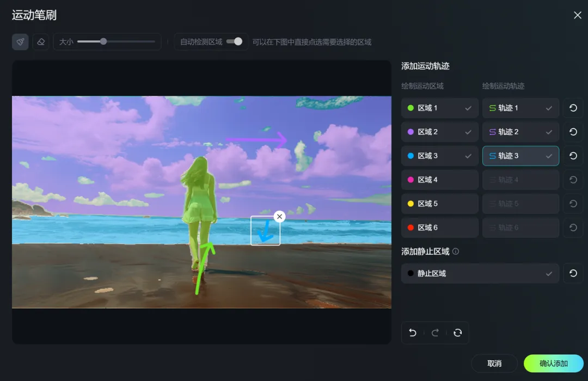
Task: Reset all regions with refresh icon
Action: point(457,333)
